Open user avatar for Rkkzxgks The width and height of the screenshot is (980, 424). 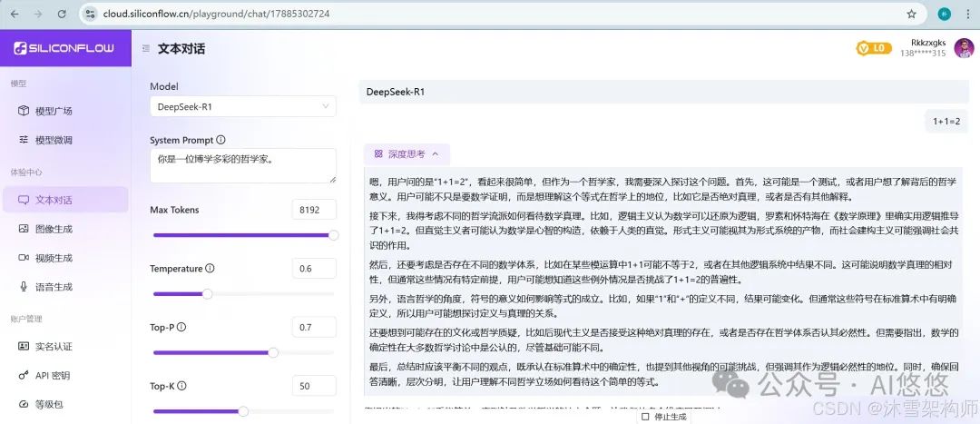coord(964,48)
